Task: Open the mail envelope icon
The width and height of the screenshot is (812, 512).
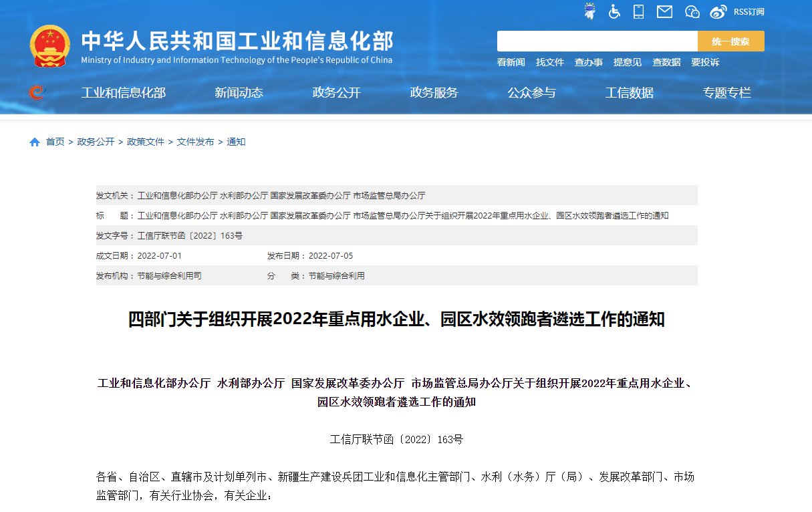Action: (x=664, y=11)
